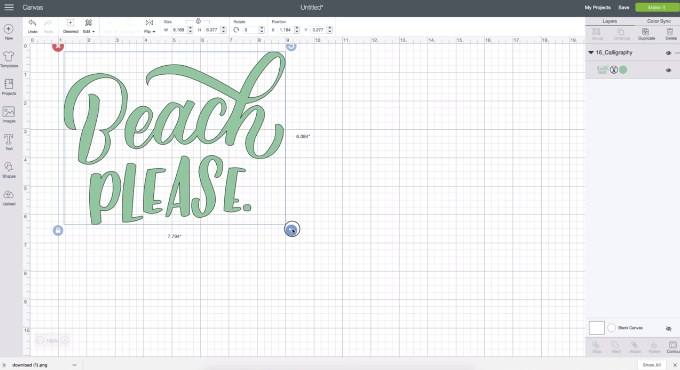Open the Projects panel

(9, 87)
